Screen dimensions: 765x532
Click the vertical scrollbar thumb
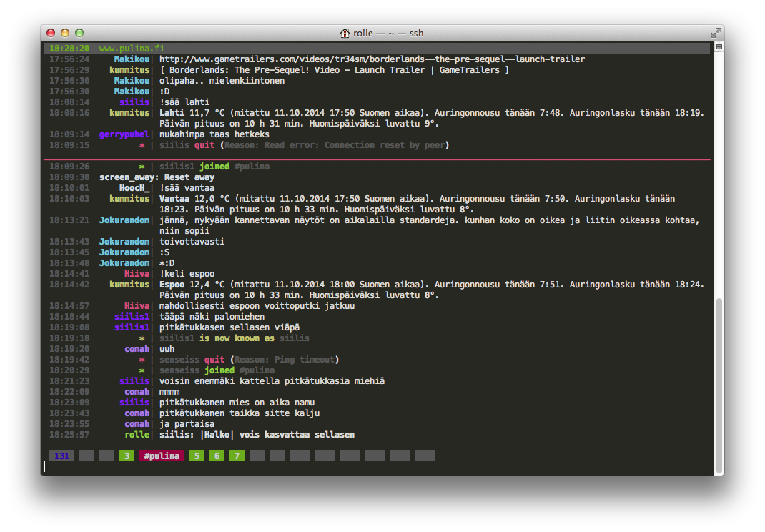pos(719,385)
